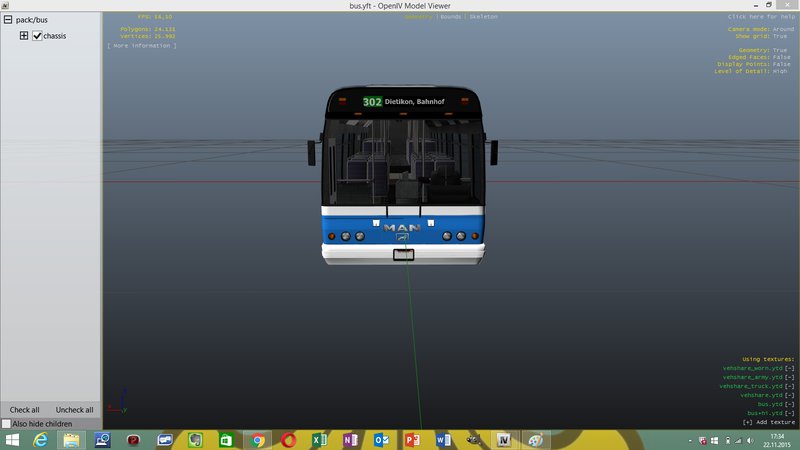Open Opera browser from taskbar
This screenshot has width=800, height=450.
[x=288, y=440]
